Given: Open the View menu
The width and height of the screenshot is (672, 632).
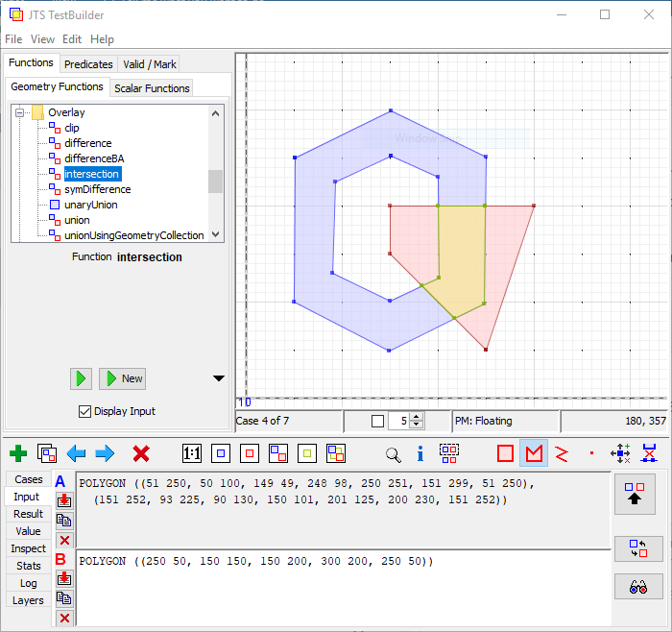Looking at the screenshot, I should coord(42,39).
